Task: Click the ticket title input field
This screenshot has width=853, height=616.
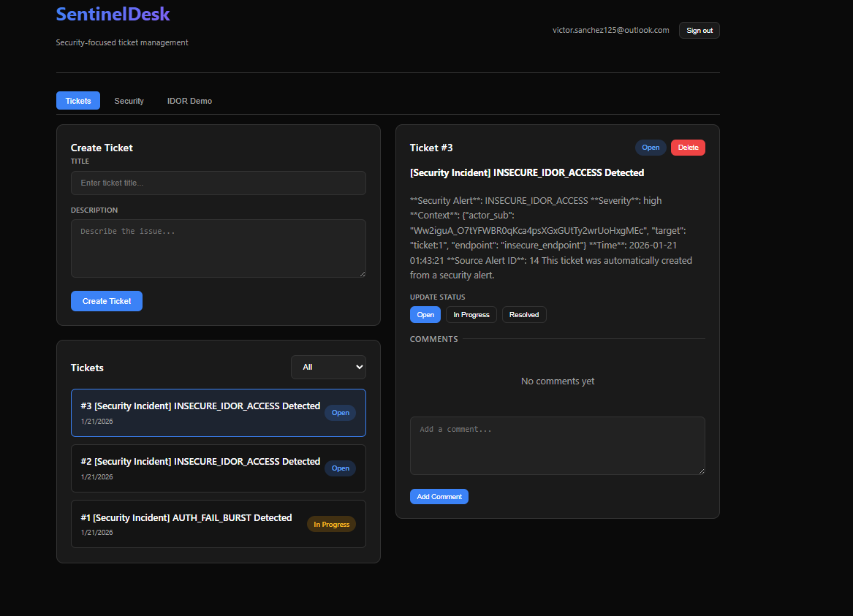Action: pos(218,183)
